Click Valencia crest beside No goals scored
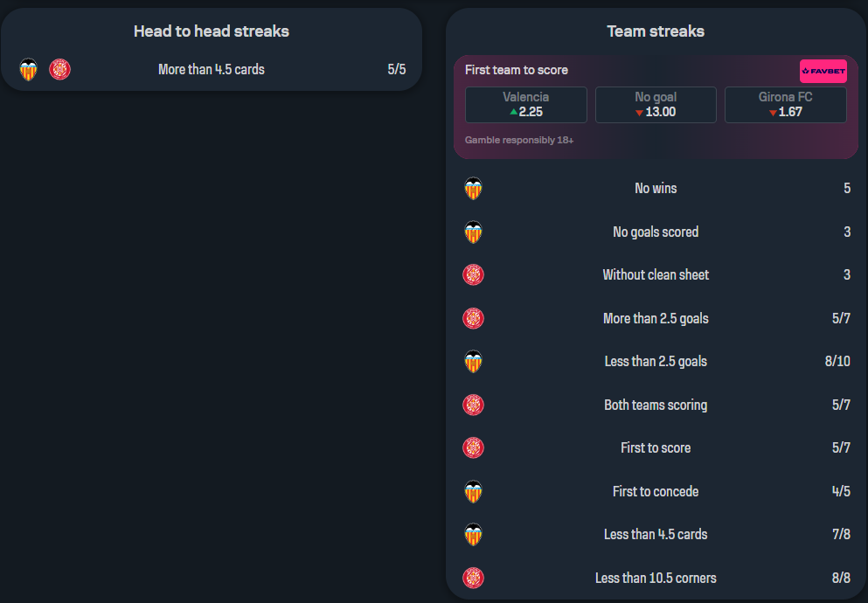The height and width of the screenshot is (603, 868). click(473, 232)
